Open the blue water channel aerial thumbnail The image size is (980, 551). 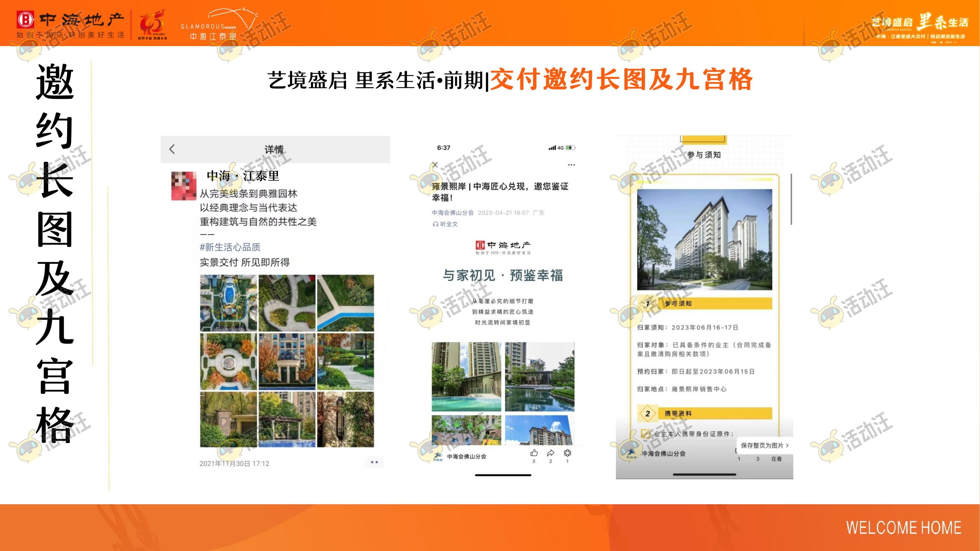[345, 303]
